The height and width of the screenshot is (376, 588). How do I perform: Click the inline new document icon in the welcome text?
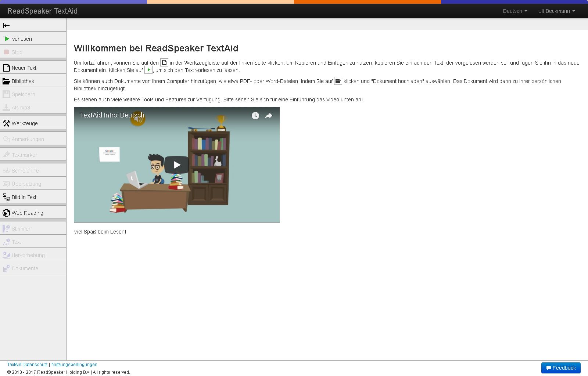click(x=164, y=62)
